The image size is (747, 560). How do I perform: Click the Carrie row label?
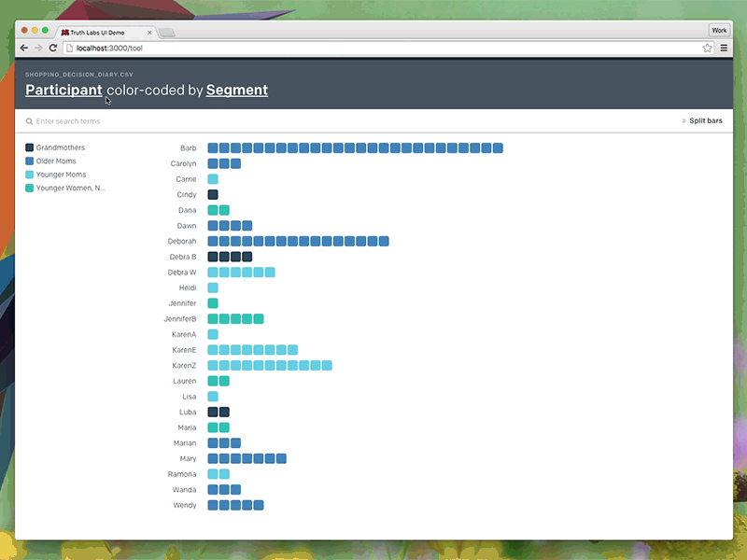[x=186, y=179]
